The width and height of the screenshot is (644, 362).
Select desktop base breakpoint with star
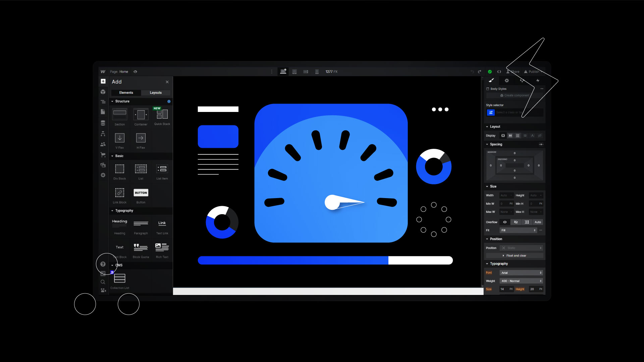[283, 71]
